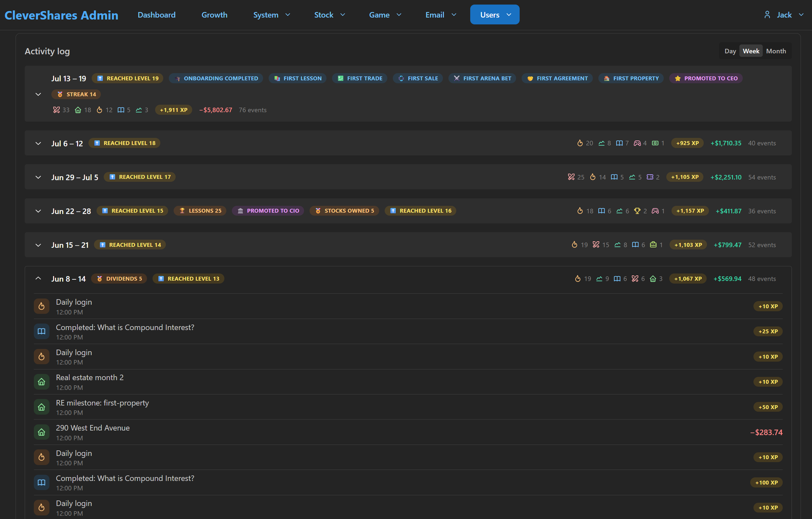Screen dimensions: 812x519
Task: Click book icon of +25 XP Compound Interest entry
Action: (x=41, y=332)
